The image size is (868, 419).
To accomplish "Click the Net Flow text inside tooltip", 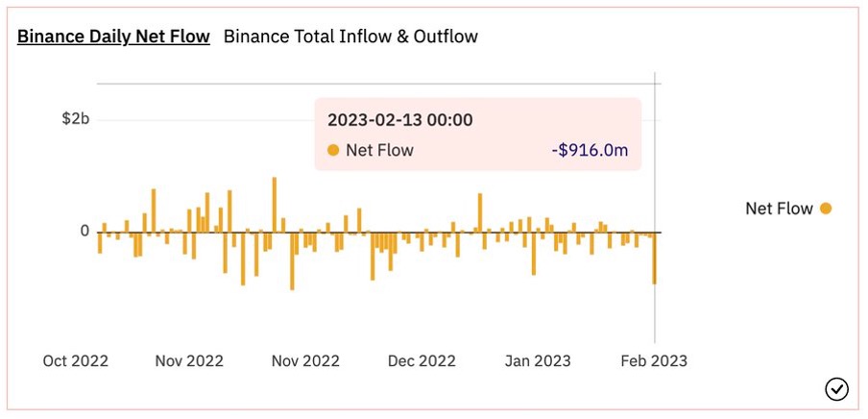I will tap(380, 150).
